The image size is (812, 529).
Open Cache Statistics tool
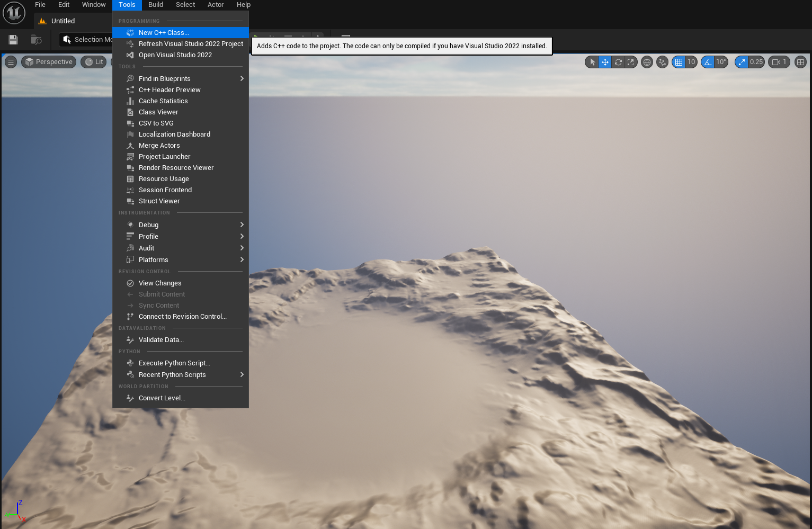[x=181, y=101]
